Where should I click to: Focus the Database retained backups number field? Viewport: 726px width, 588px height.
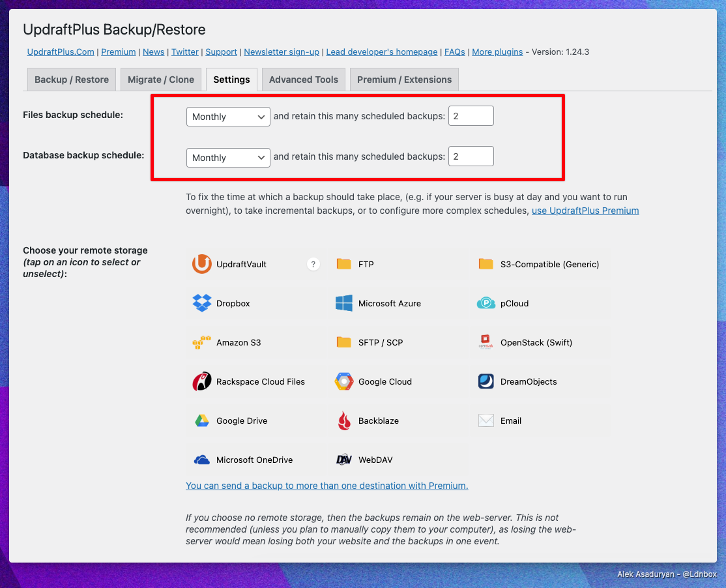(471, 156)
